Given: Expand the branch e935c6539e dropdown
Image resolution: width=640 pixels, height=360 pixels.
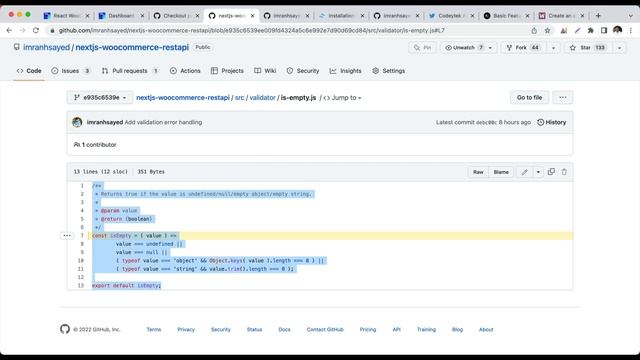Looking at the screenshot, I should click(100, 98).
